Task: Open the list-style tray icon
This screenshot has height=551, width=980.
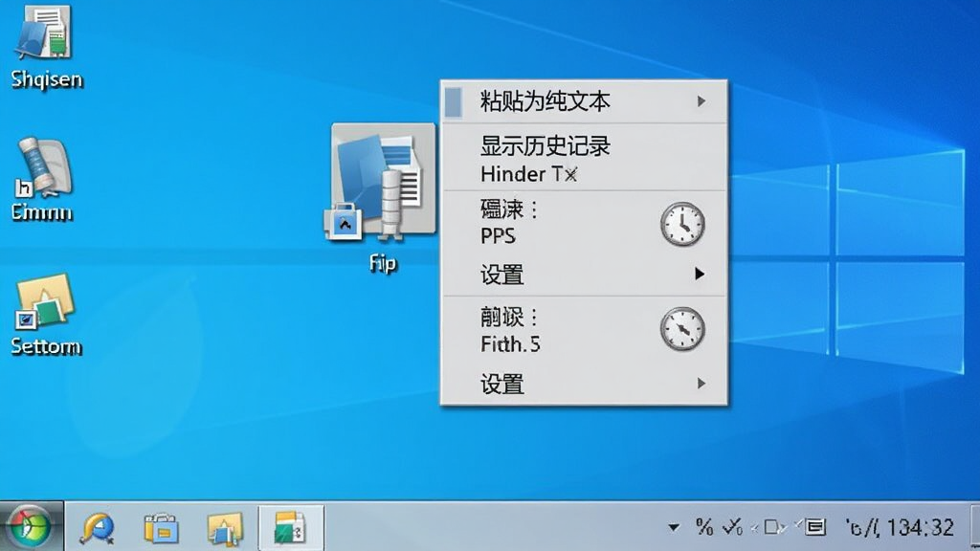Action: click(x=815, y=527)
